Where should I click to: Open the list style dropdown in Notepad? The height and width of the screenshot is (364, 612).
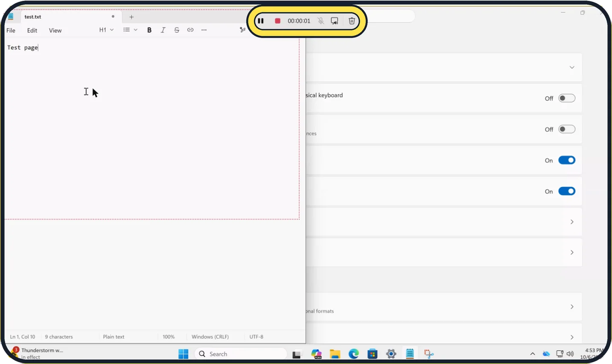[130, 30]
